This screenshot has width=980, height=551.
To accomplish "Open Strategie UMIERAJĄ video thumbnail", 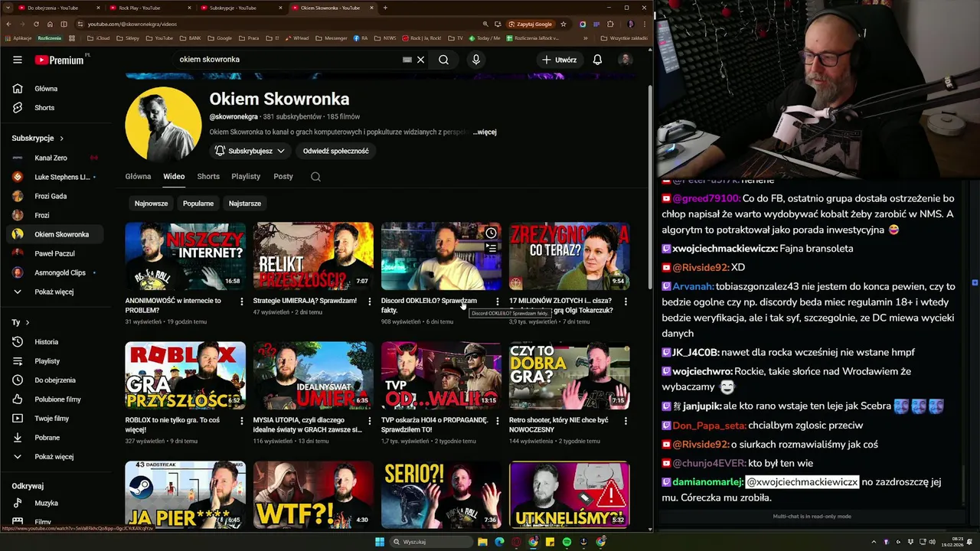I will 313,256.
